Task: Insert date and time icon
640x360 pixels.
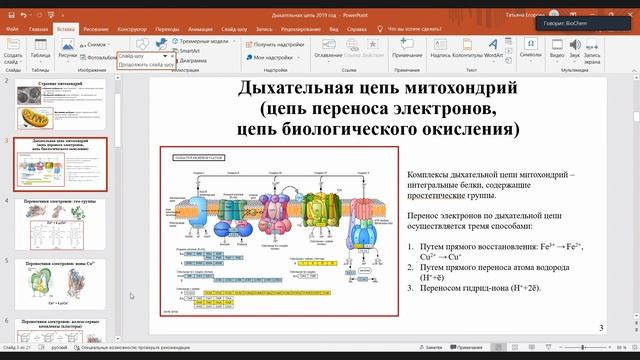Action: [x=508, y=41]
